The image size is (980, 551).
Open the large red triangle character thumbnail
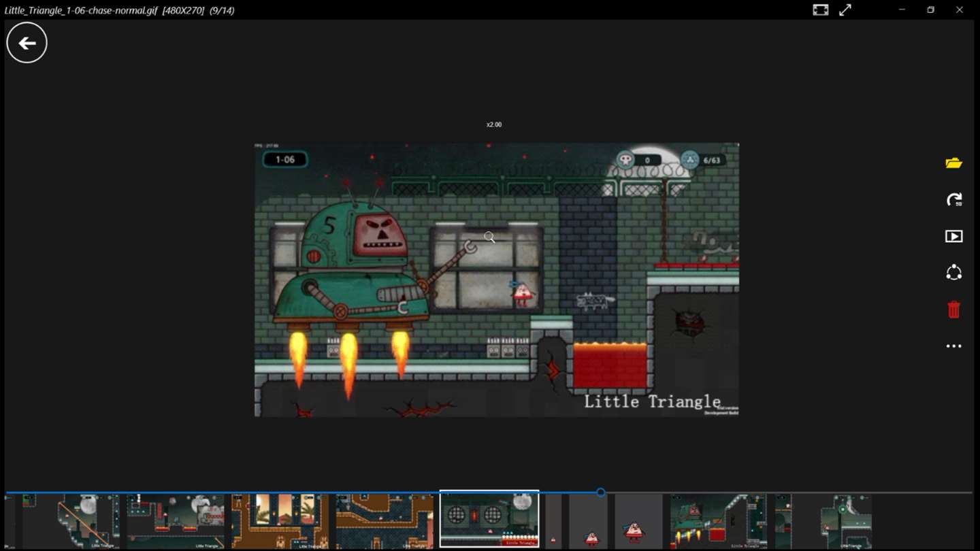click(638, 521)
